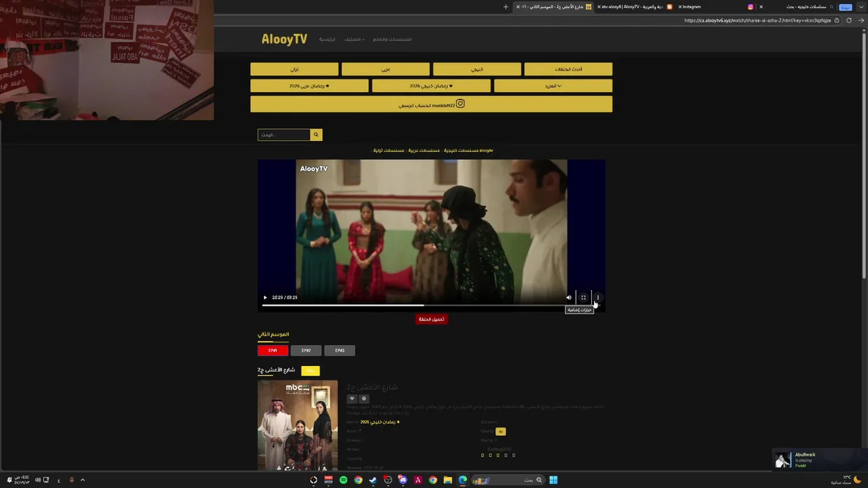Open the أحدث الحلقات button

pos(568,69)
